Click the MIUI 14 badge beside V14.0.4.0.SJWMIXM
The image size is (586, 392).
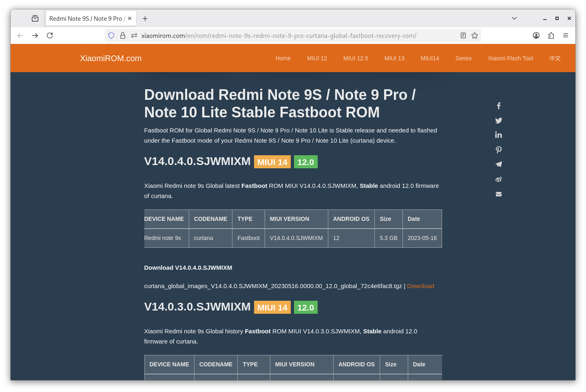coord(272,162)
